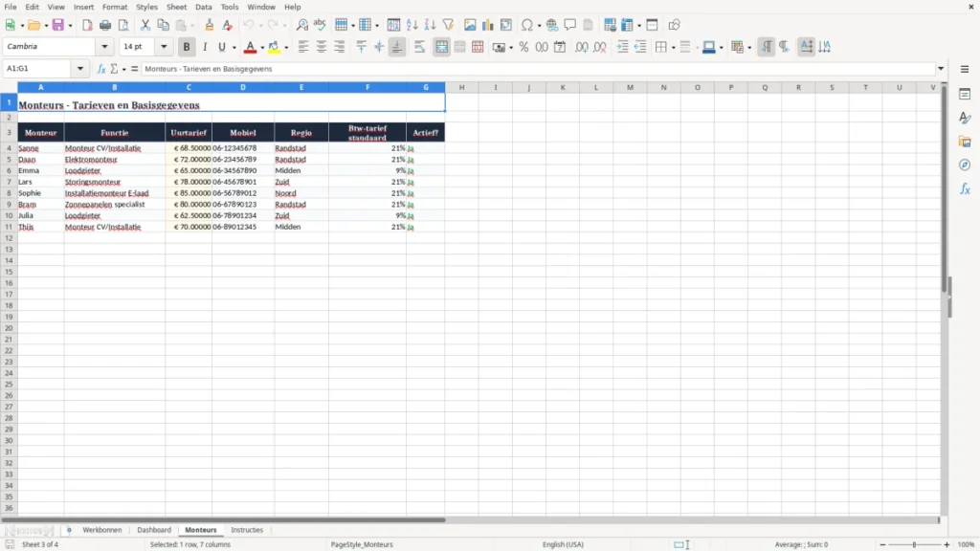Switch to the Werkbonnen sheet tab
The height and width of the screenshot is (551, 980).
tap(101, 530)
